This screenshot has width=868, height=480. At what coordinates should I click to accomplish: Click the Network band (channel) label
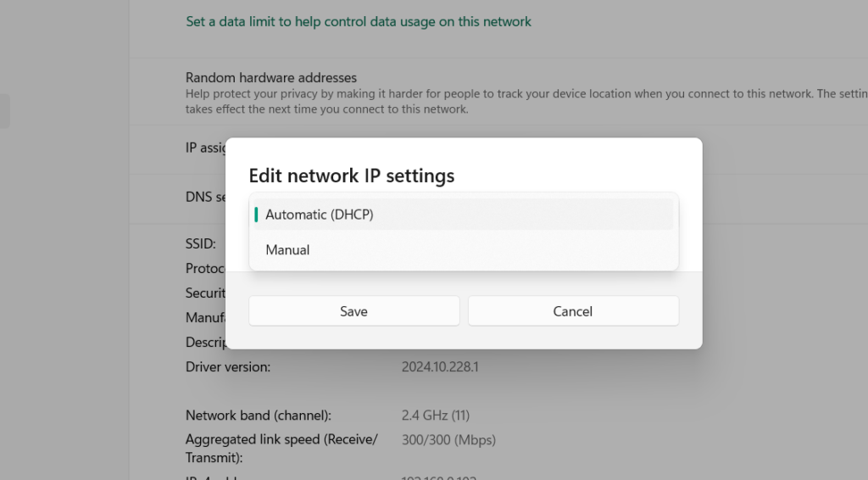(258, 416)
